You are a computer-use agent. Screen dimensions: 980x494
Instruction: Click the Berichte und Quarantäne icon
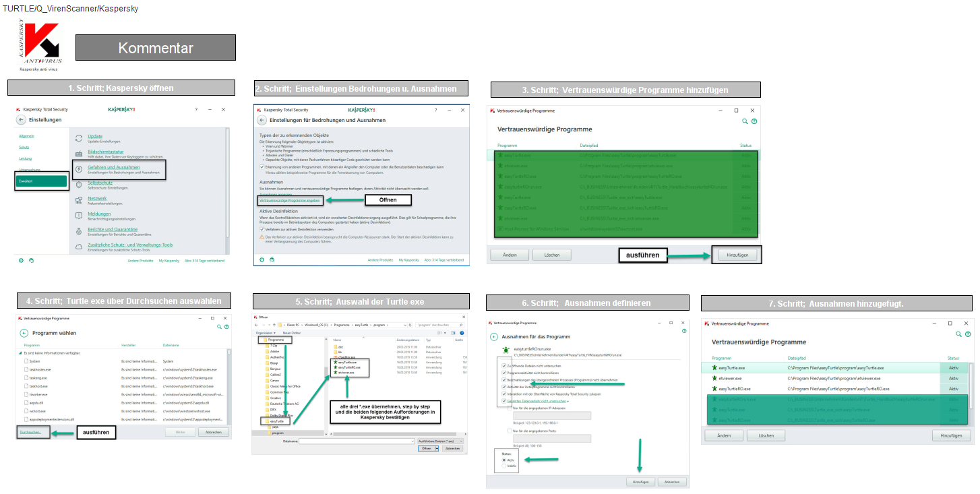(79, 231)
